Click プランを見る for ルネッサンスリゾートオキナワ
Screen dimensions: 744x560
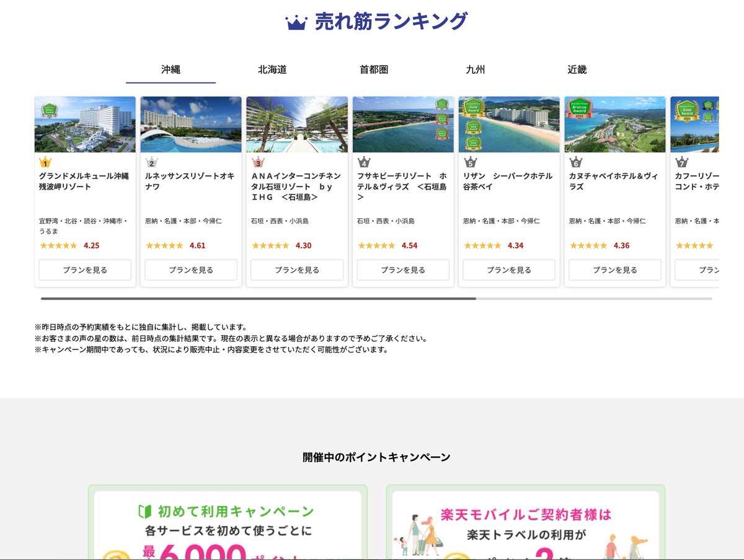(x=191, y=270)
